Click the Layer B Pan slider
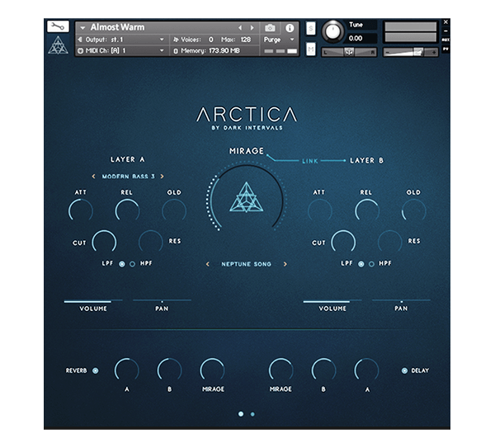 click(401, 301)
